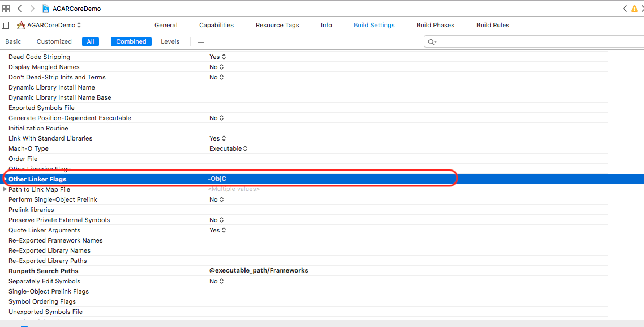Select Re-Exported Library Paths row
Image resolution: width=644 pixels, height=327 pixels.
point(48,261)
